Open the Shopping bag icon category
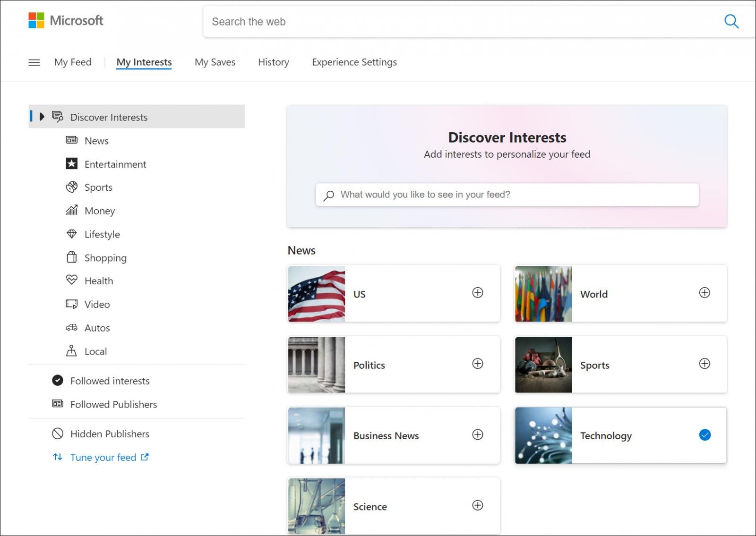The height and width of the screenshot is (536, 756). 71,257
